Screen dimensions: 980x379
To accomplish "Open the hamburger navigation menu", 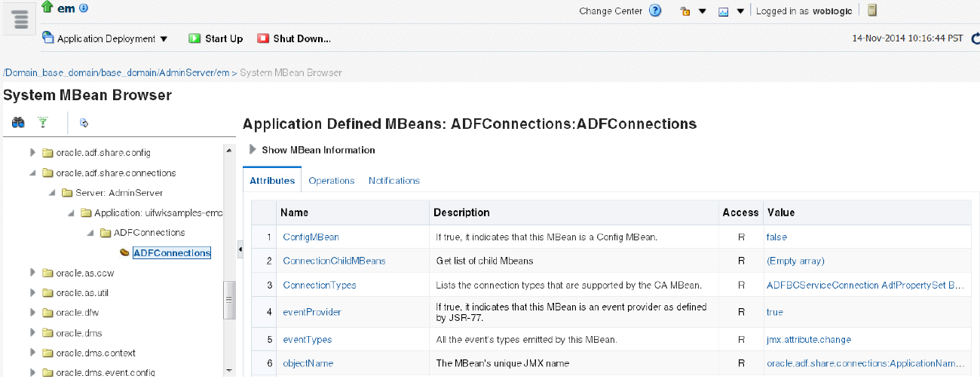I will (20, 20).
